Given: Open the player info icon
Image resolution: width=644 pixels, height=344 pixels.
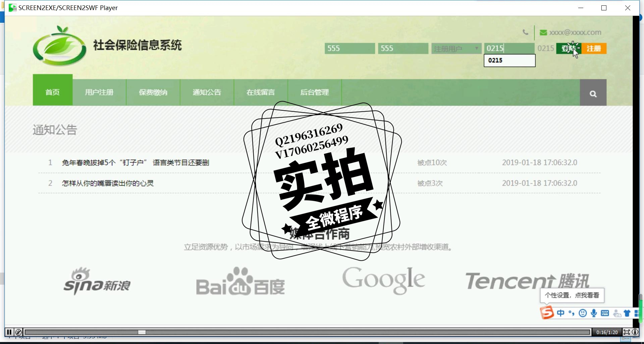Looking at the screenshot, I should (x=635, y=332).
